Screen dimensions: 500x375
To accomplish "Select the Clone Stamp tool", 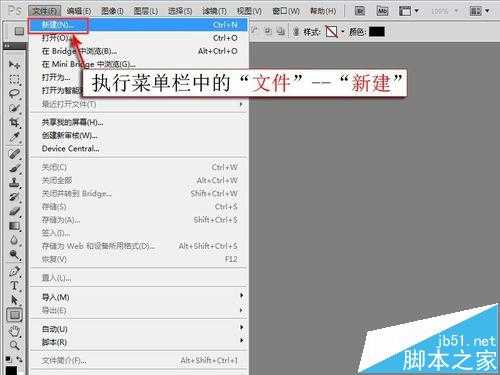I will (x=14, y=183).
